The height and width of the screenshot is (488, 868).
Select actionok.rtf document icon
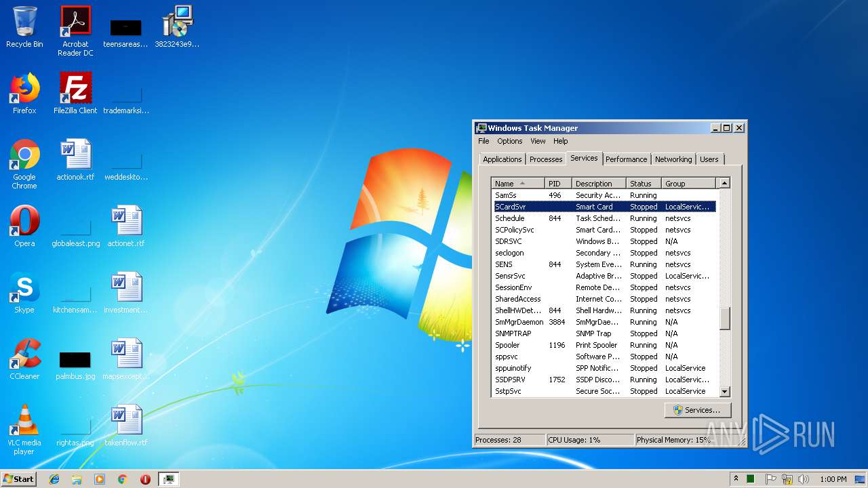click(75, 160)
